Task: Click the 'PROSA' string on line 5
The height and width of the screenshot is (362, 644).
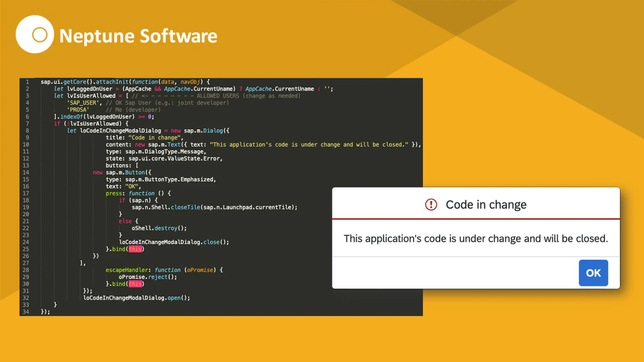Action: 78,110
